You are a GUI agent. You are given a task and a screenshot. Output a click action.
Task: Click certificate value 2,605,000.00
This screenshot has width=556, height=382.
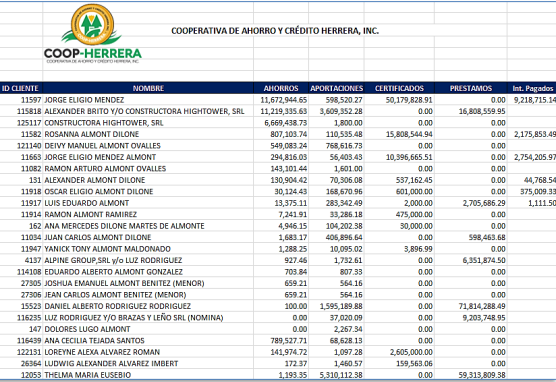(x=411, y=352)
